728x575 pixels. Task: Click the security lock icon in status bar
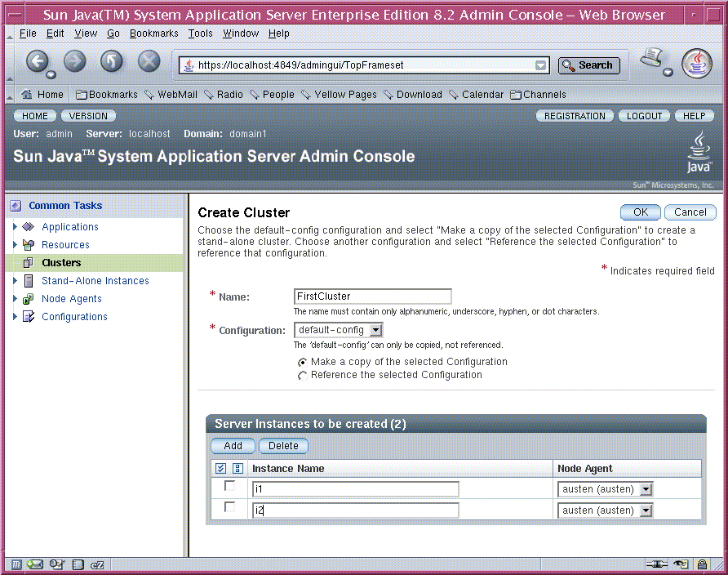point(702,564)
